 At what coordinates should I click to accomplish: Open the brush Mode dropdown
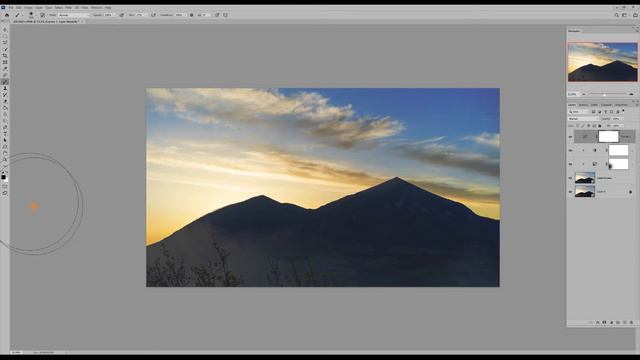pyautogui.click(x=73, y=15)
